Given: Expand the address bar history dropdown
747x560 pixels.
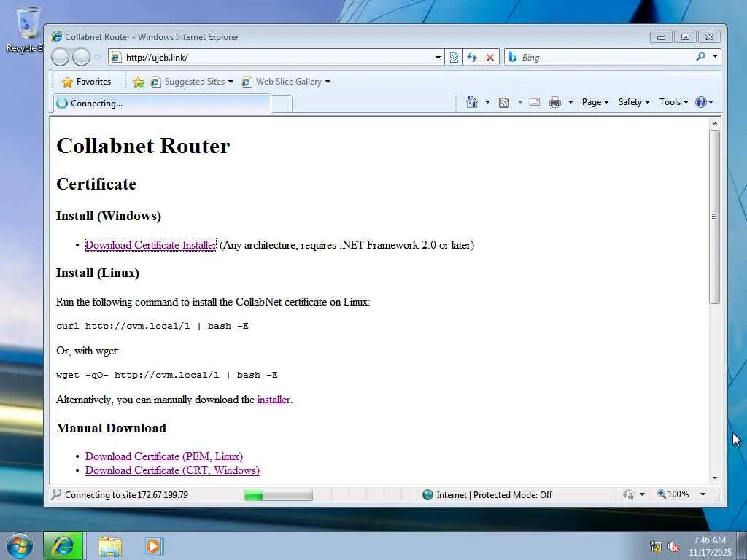Looking at the screenshot, I should (438, 58).
